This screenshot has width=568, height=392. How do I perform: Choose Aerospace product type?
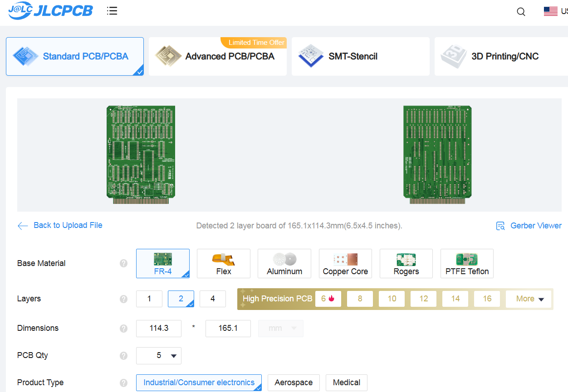pos(294,383)
